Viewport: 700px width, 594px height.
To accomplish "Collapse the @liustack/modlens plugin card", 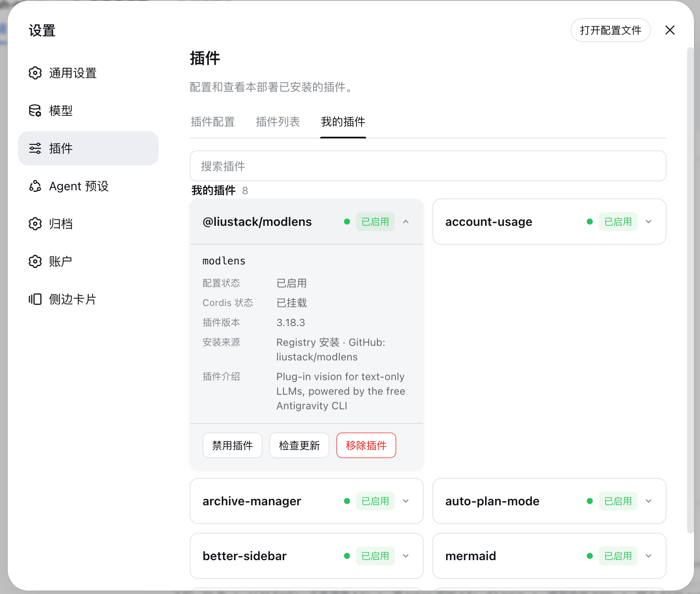I will click(406, 222).
